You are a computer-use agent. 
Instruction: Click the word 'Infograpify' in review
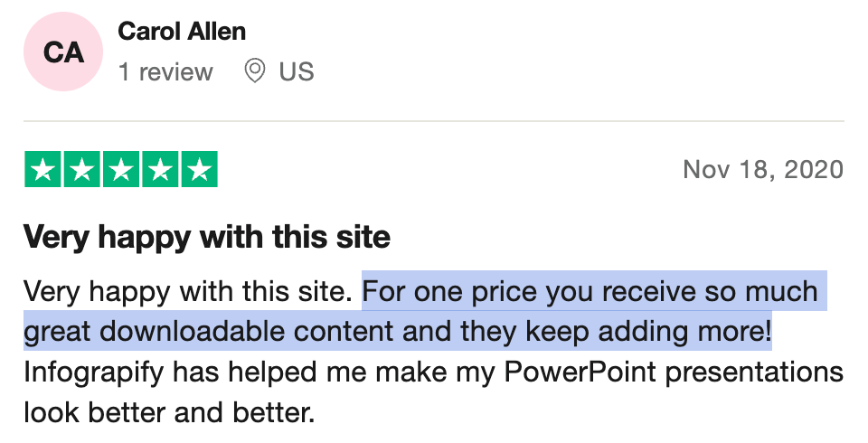(x=93, y=372)
